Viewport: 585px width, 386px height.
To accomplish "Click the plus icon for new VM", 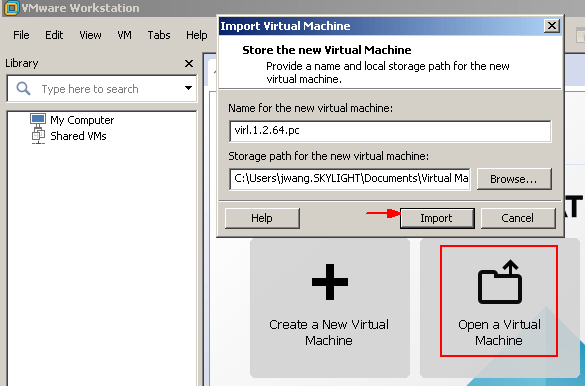I will [x=330, y=282].
